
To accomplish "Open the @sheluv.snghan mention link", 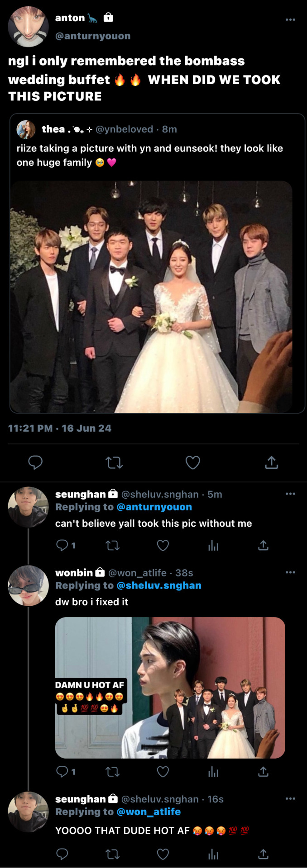I will point(159,585).
